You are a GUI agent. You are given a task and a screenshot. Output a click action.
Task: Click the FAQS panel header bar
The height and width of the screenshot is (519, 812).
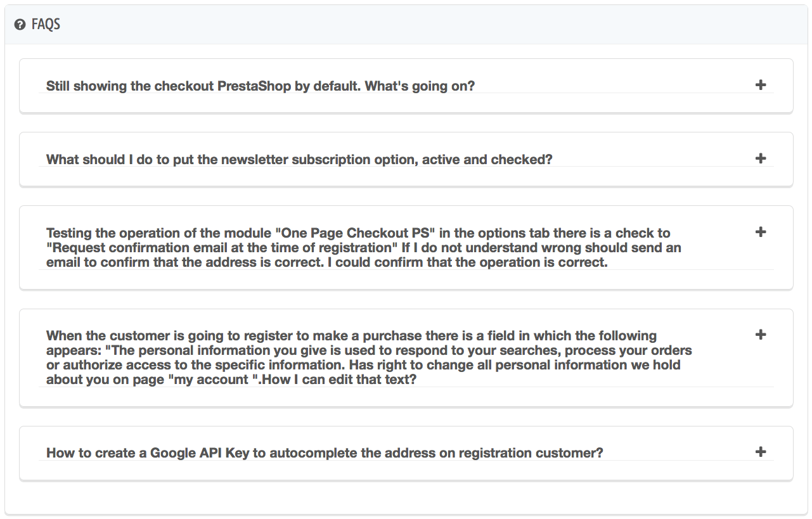(406, 25)
